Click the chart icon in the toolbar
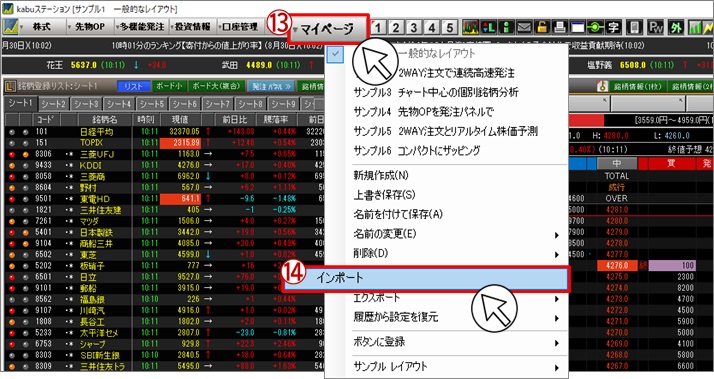Viewport: 714px width, 379px height. 470,27
